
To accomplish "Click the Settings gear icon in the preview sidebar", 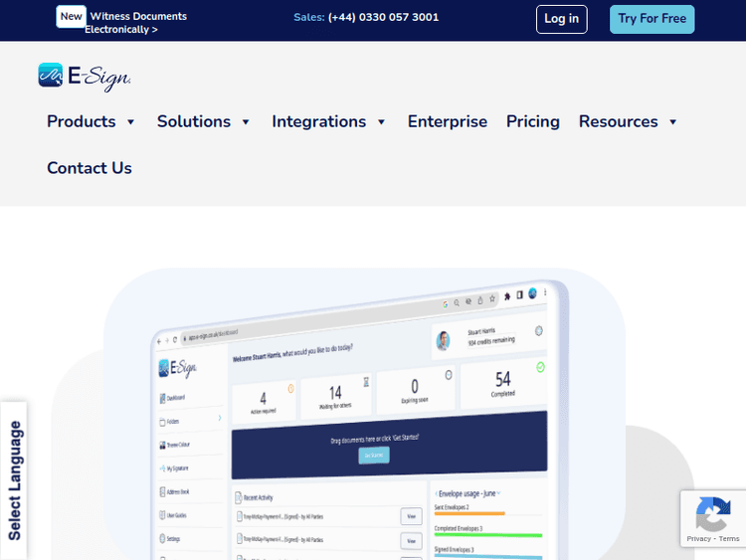I will point(161,538).
